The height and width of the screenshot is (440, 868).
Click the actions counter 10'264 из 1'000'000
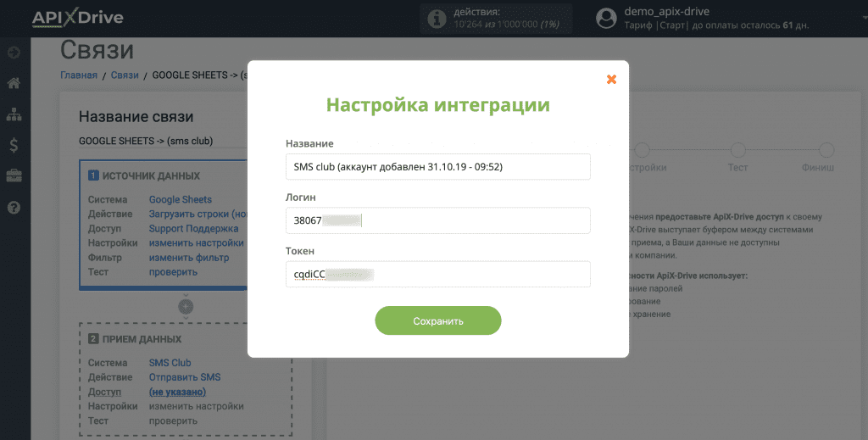(x=507, y=24)
